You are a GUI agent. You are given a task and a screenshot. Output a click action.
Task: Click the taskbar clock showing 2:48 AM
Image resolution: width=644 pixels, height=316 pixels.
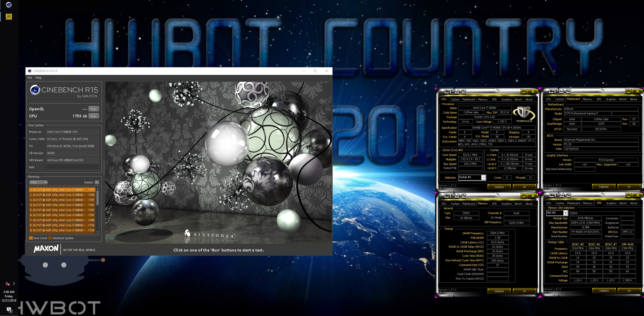tap(9, 296)
